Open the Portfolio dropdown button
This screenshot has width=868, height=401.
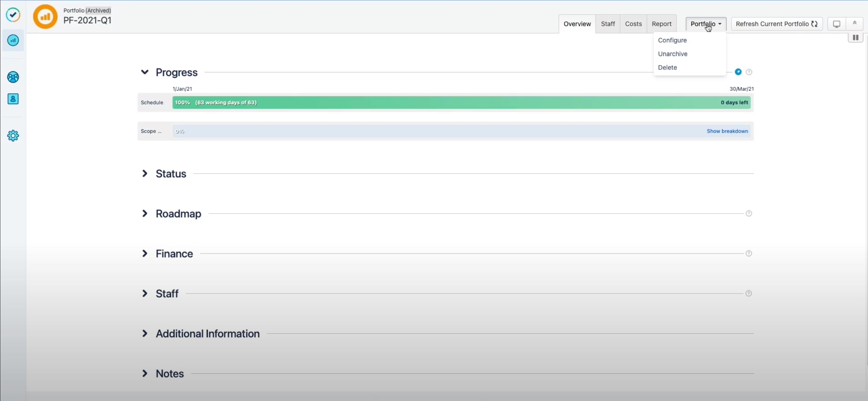[706, 24]
